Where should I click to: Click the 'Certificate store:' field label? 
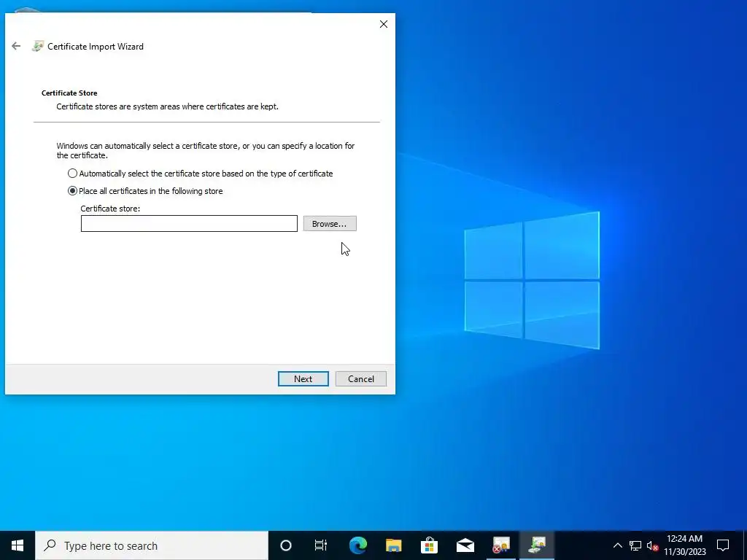(110, 209)
